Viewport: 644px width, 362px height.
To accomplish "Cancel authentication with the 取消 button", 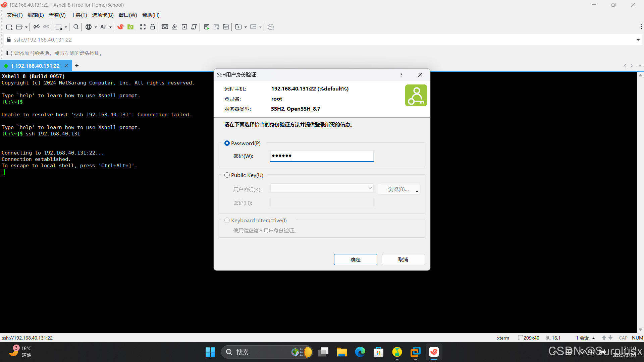I will pyautogui.click(x=403, y=259).
